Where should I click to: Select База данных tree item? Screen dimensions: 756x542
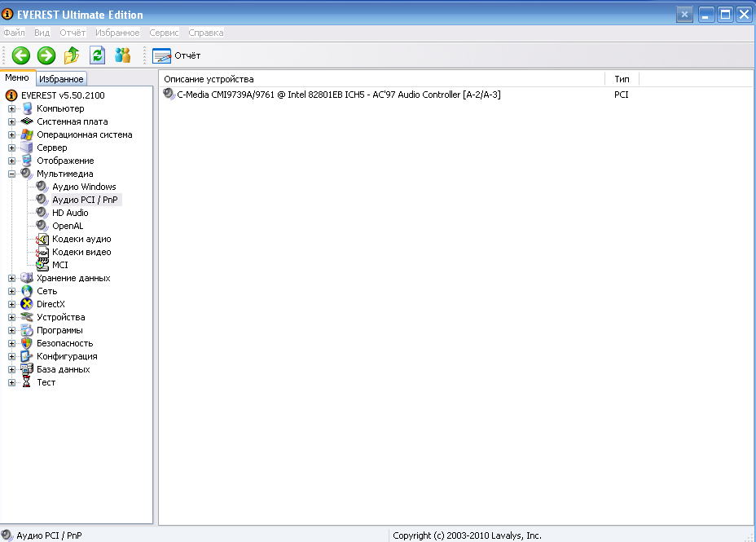(64, 369)
